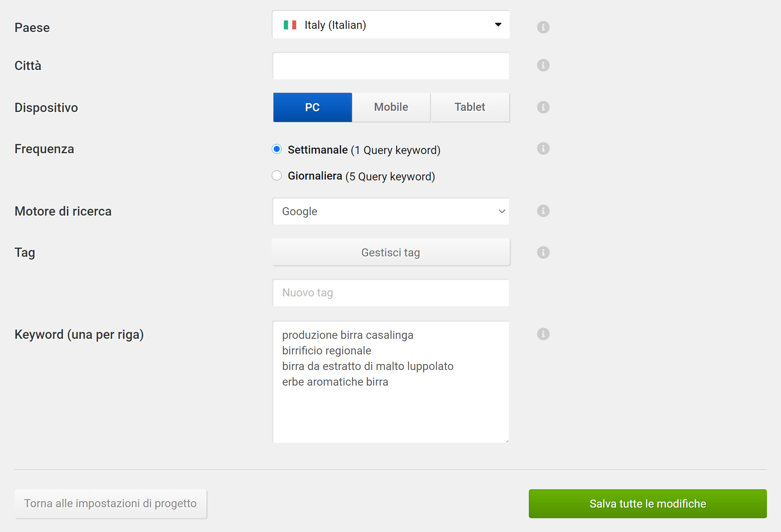Click info icon next to Paese
The height and width of the screenshot is (532, 781).
pos(543,27)
